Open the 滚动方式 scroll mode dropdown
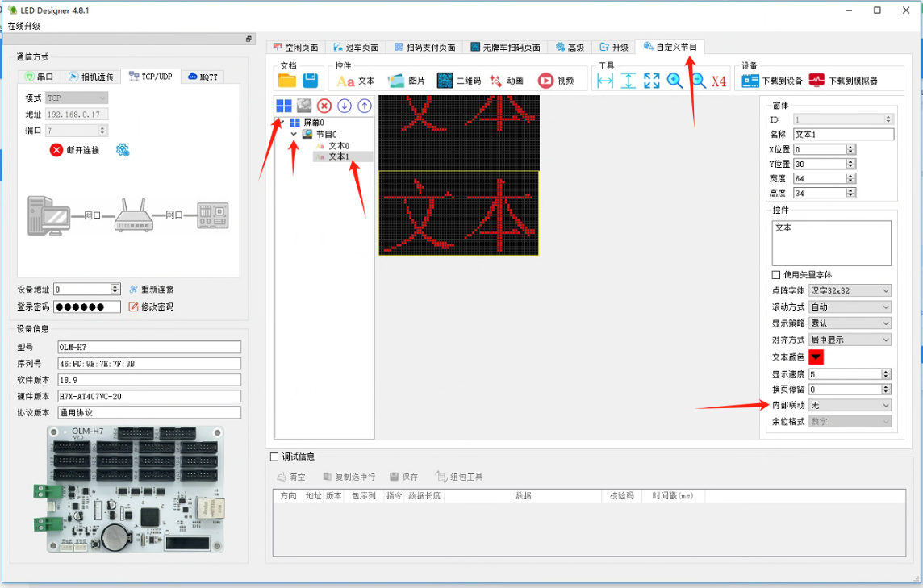This screenshot has width=923, height=588. pyautogui.click(x=850, y=307)
